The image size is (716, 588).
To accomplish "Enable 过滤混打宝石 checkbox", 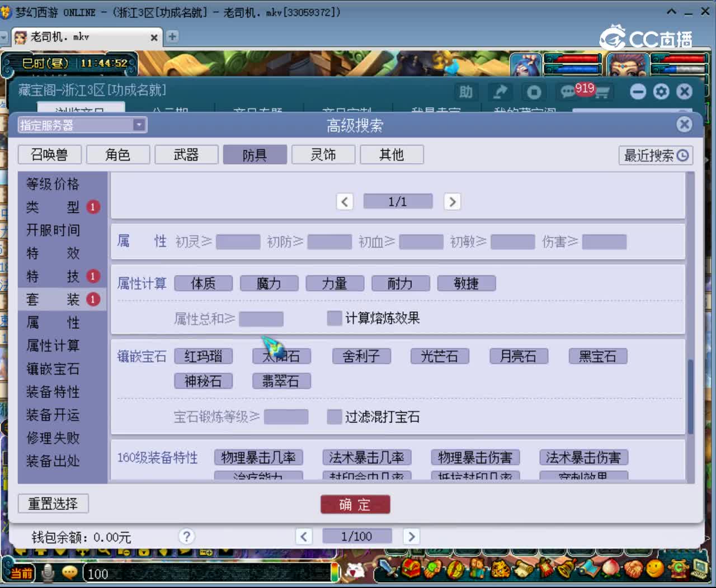I will coord(335,416).
